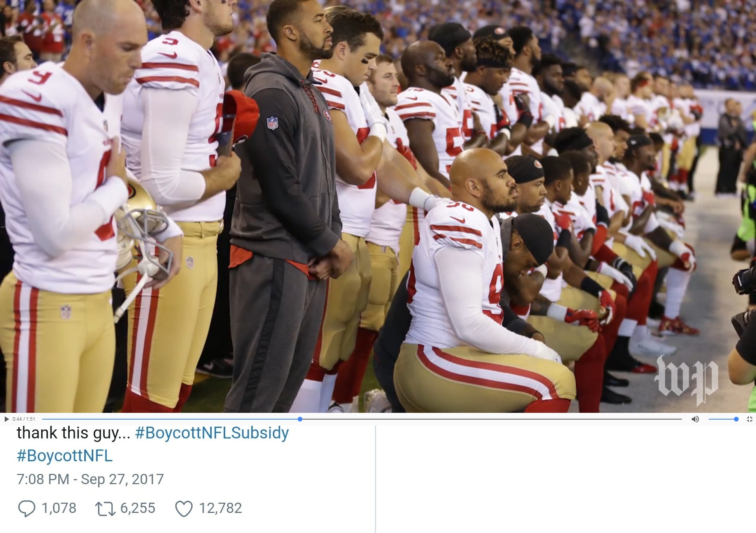Click the volume slider knob
Screen dimensions: 756x533
[736, 419]
